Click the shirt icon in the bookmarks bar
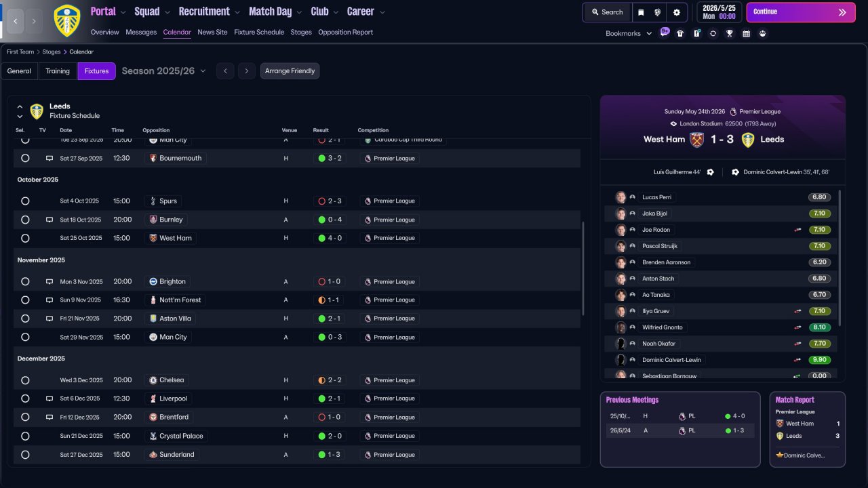The height and width of the screenshot is (488, 868). coord(680,33)
